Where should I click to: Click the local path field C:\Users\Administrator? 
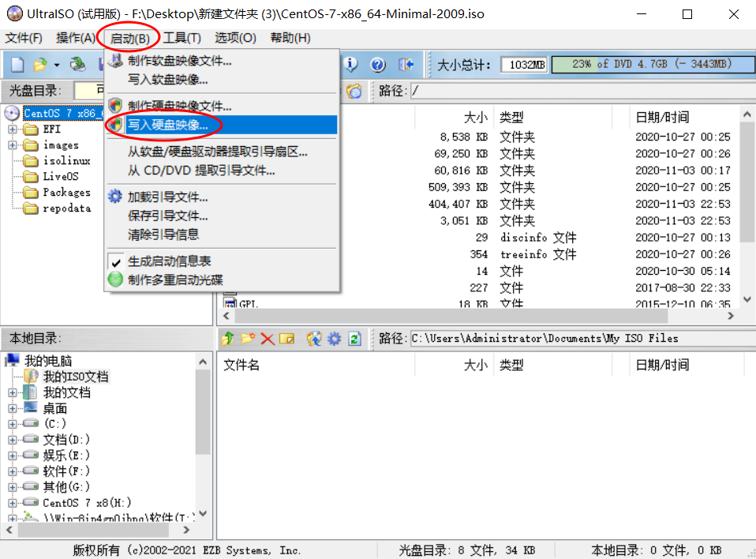(x=582, y=339)
